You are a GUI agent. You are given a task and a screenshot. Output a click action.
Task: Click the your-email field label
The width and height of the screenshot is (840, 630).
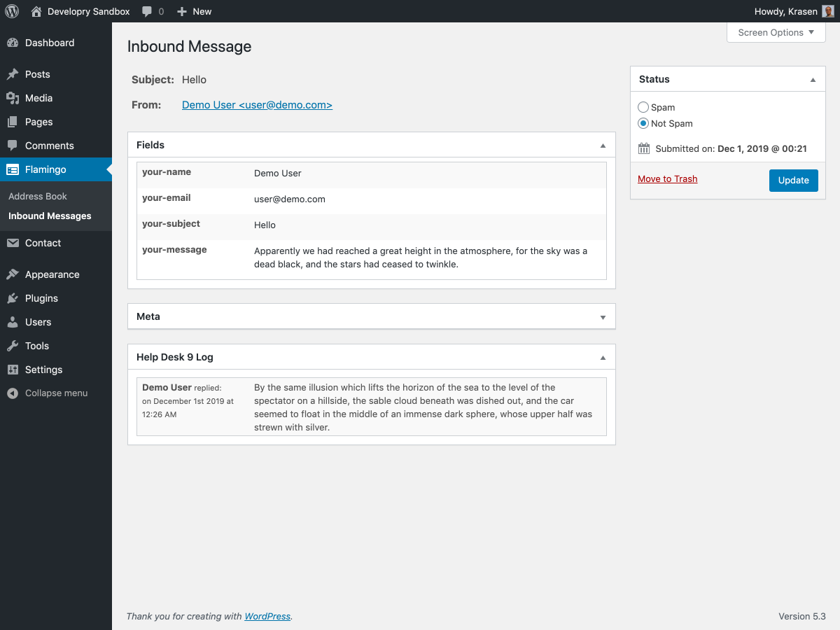click(167, 197)
